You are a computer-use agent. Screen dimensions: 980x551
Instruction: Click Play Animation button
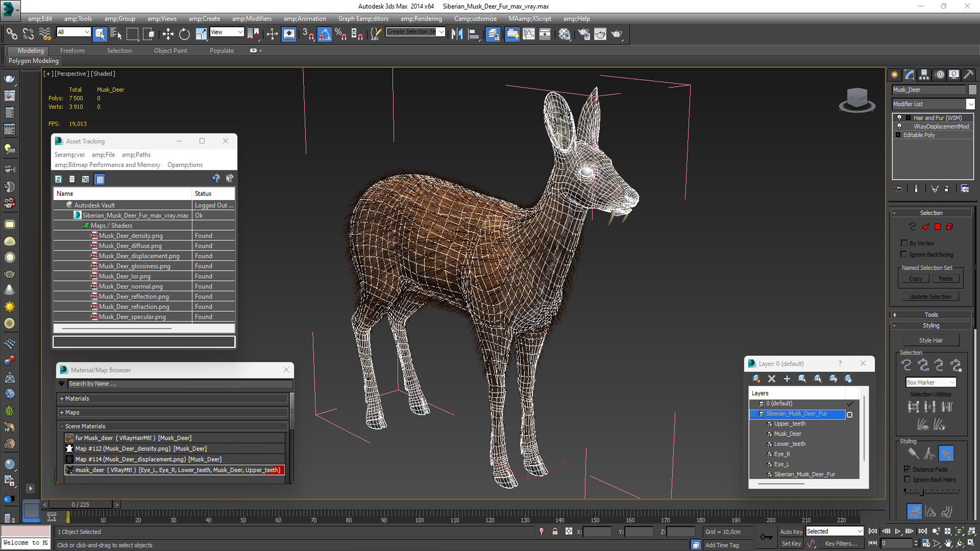pos(898,531)
